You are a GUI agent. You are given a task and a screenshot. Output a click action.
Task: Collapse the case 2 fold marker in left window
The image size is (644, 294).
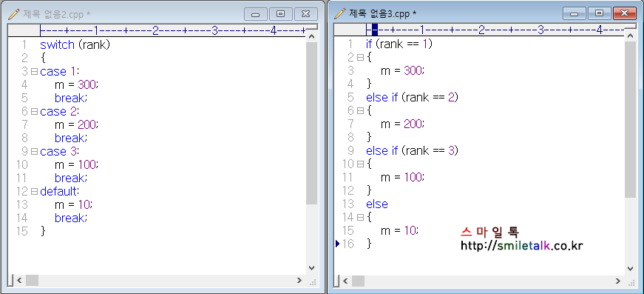click(x=34, y=111)
